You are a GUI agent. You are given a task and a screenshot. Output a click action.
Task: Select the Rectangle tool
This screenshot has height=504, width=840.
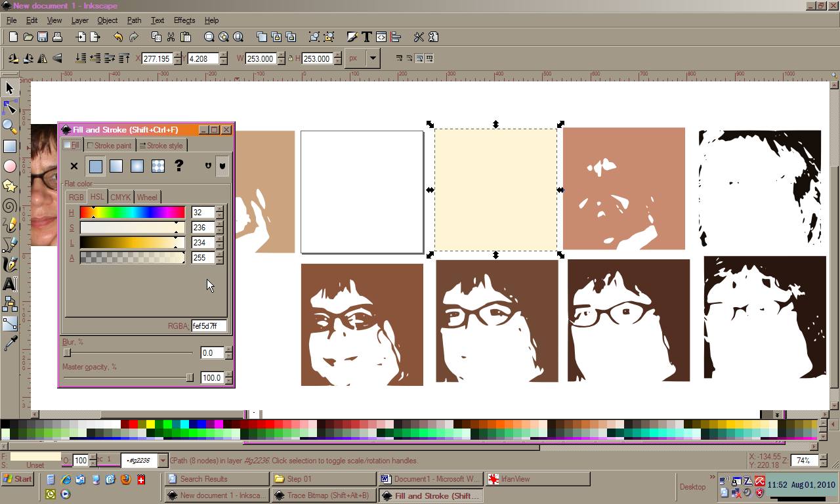tap(9, 146)
